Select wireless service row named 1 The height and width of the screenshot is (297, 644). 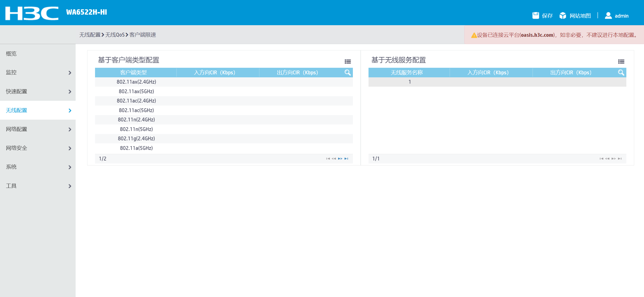tap(410, 82)
